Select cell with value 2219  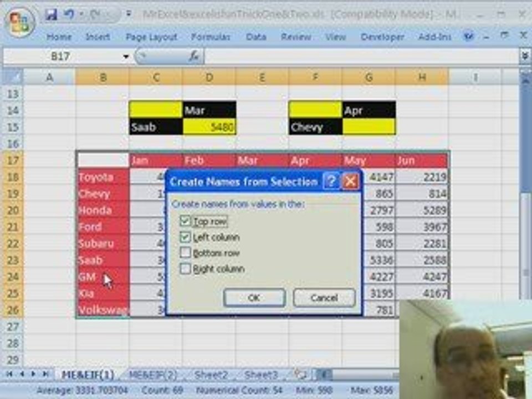click(422, 177)
